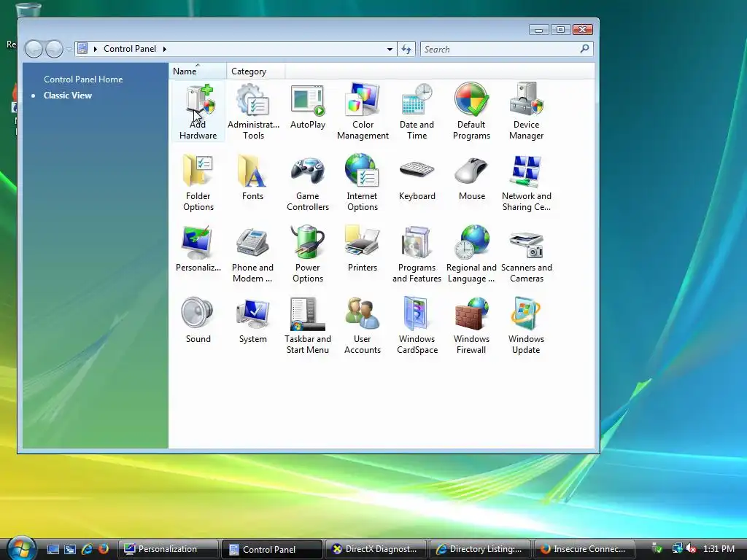Open the Fonts folder icon
Viewport: 747px width, 560px height.
[253, 178]
